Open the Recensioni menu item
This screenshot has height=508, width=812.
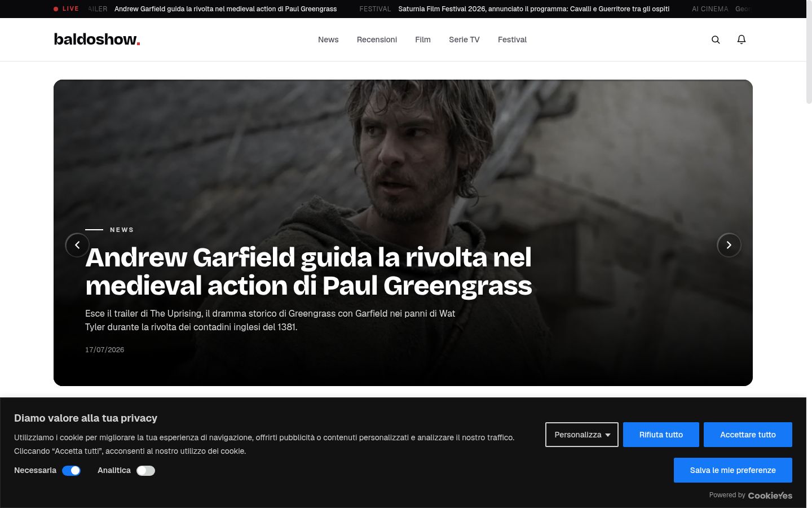377,40
